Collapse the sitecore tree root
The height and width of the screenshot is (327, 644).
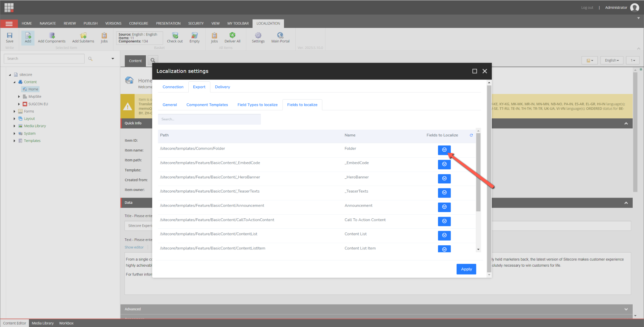(10, 75)
